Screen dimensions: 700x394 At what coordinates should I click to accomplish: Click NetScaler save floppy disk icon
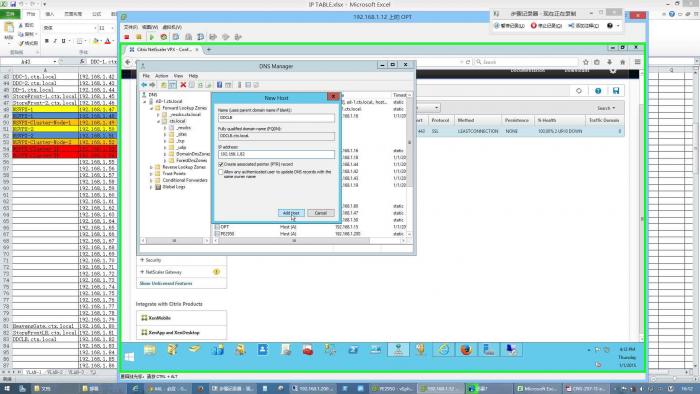click(616, 91)
